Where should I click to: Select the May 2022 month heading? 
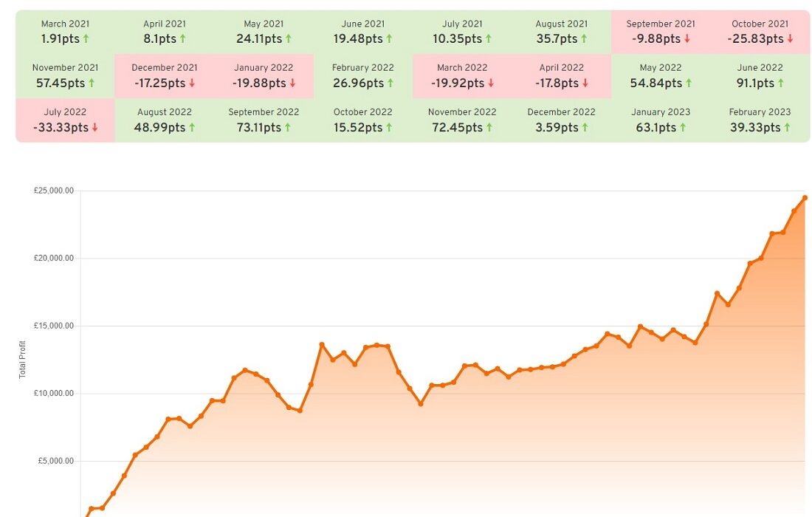pos(660,68)
